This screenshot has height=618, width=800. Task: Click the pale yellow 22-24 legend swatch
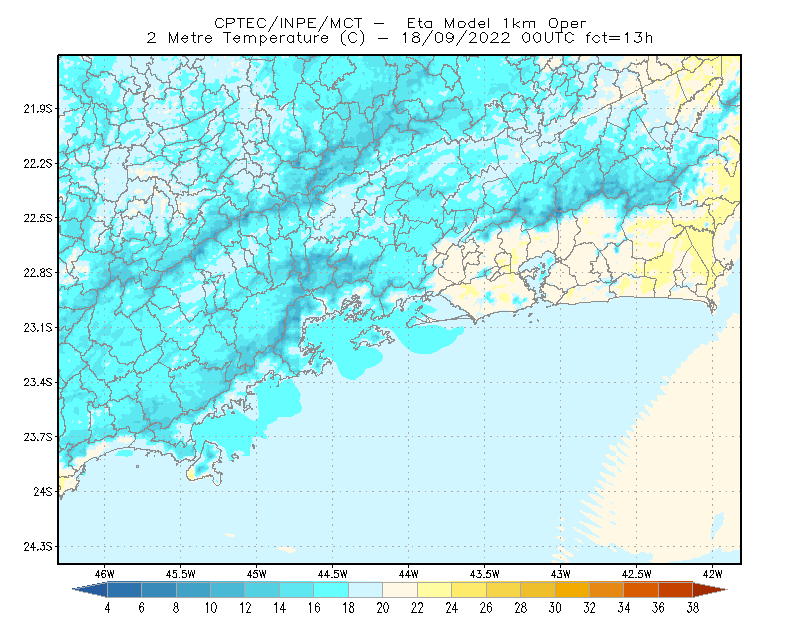(435, 590)
